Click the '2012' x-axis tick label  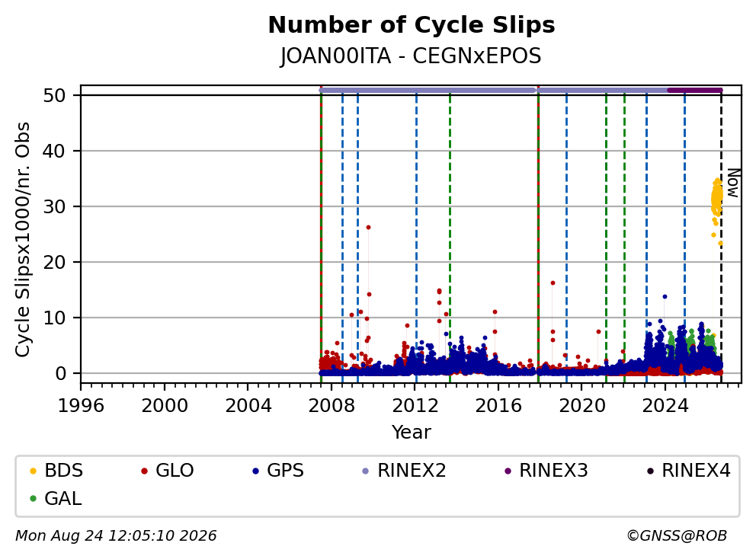click(415, 406)
